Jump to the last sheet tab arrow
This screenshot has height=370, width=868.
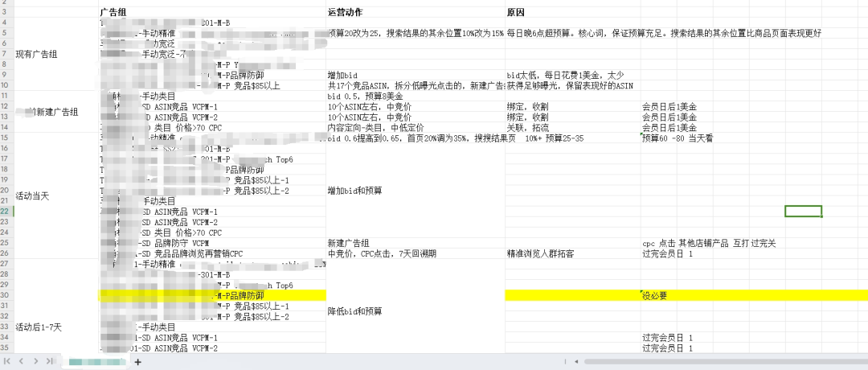[x=50, y=361]
